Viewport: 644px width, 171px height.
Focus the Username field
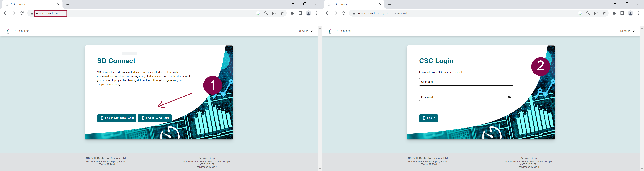466,82
